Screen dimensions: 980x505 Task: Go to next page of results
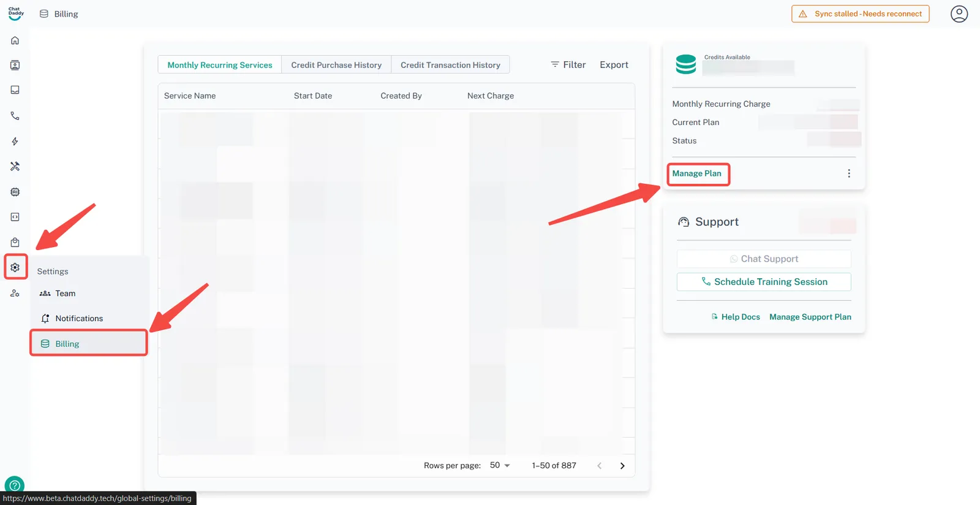coord(622,466)
